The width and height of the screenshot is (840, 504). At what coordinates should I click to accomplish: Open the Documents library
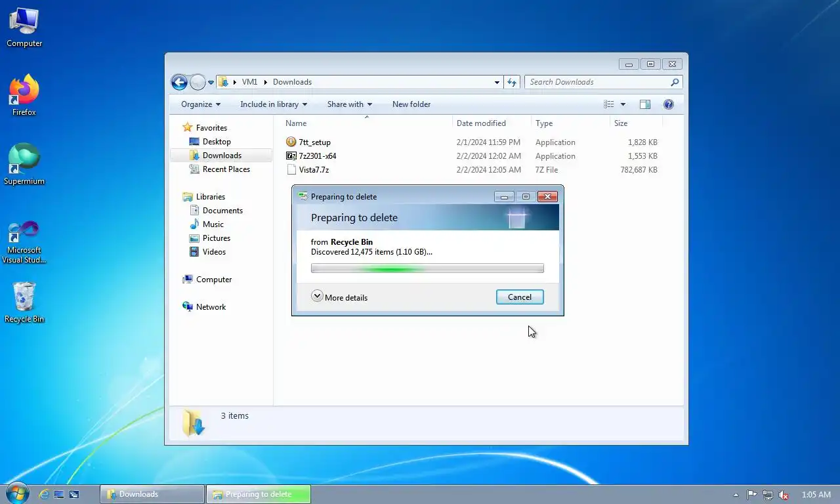point(222,211)
